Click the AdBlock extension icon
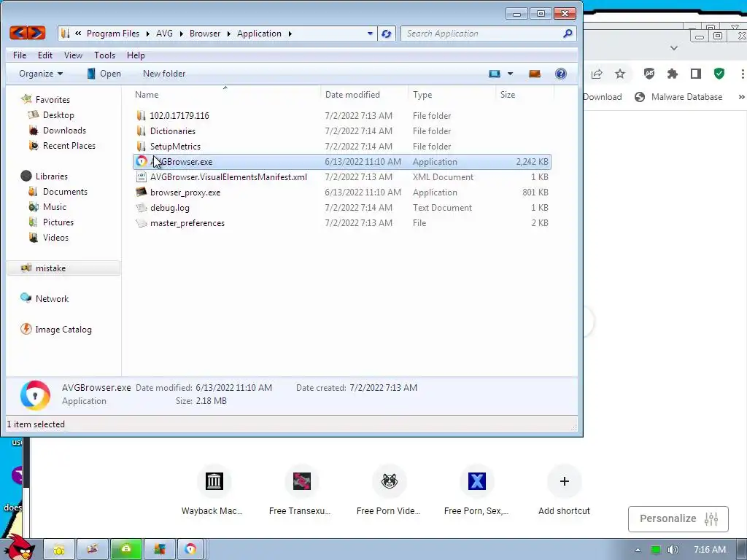Screen dimensions: 747x560 [x=649, y=74]
